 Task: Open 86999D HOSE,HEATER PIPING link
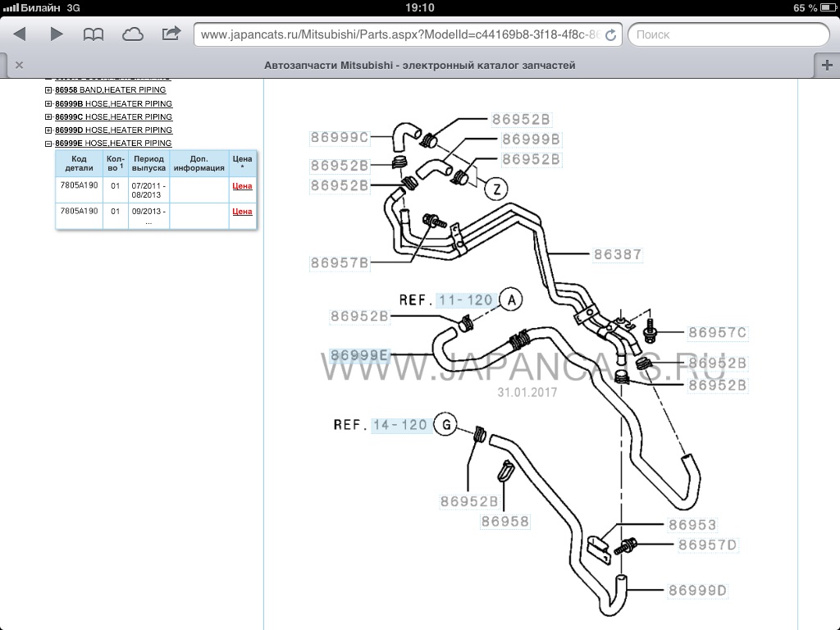pos(113,130)
